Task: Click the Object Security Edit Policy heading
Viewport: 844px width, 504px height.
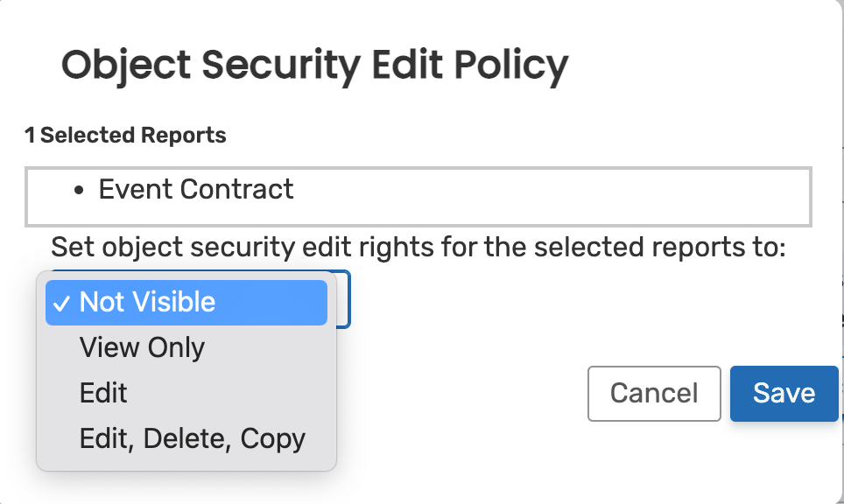Action: click(314, 65)
